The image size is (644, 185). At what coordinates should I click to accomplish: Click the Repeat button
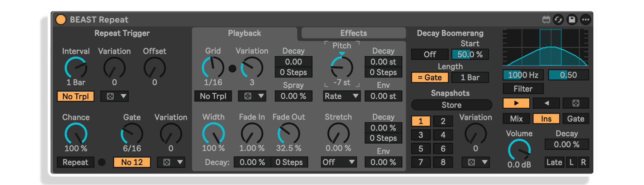point(75,163)
